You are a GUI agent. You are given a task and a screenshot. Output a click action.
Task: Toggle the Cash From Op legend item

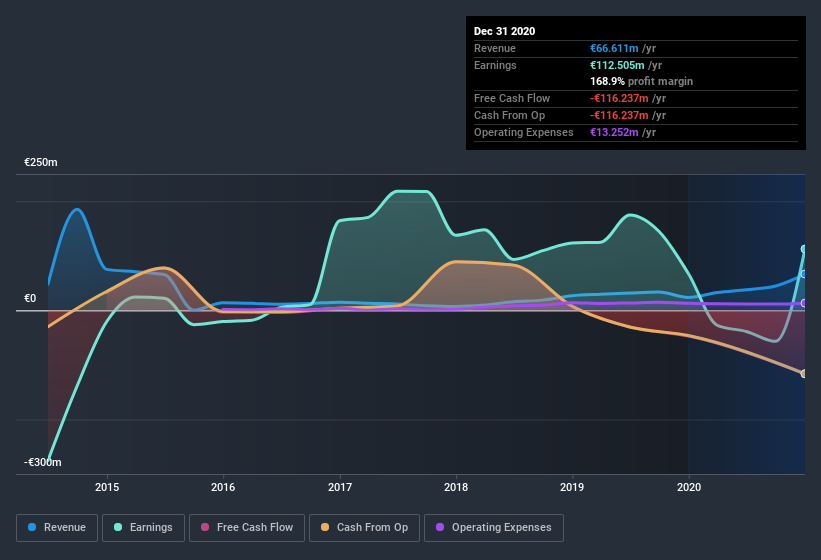click(362, 527)
